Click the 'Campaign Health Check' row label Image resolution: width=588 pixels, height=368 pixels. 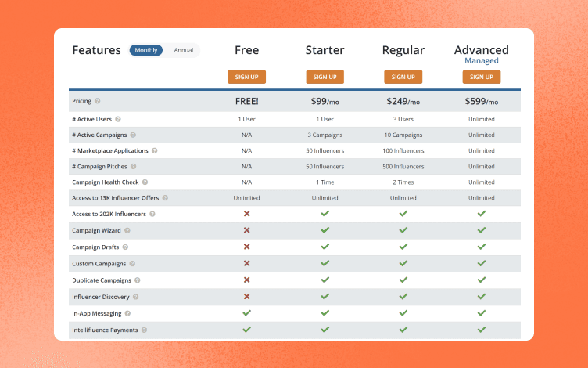tap(106, 182)
